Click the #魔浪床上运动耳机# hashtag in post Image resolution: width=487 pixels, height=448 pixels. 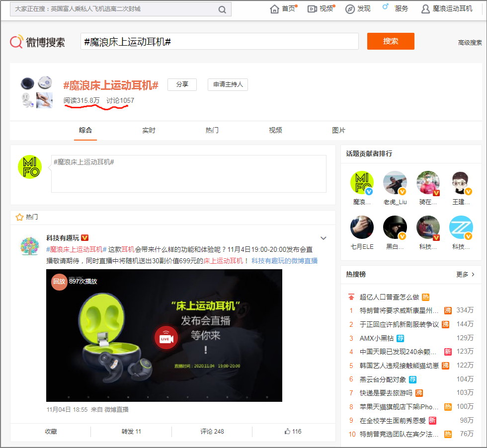(77, 249)
